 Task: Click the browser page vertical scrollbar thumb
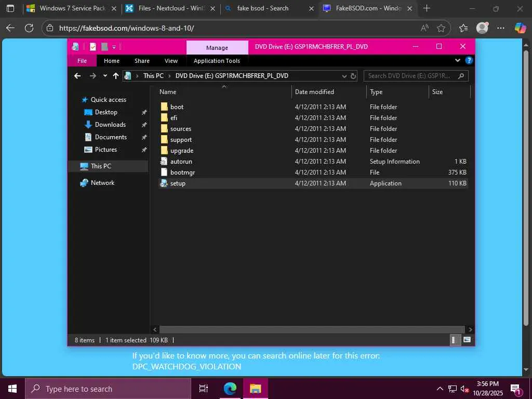pos(526,188)
